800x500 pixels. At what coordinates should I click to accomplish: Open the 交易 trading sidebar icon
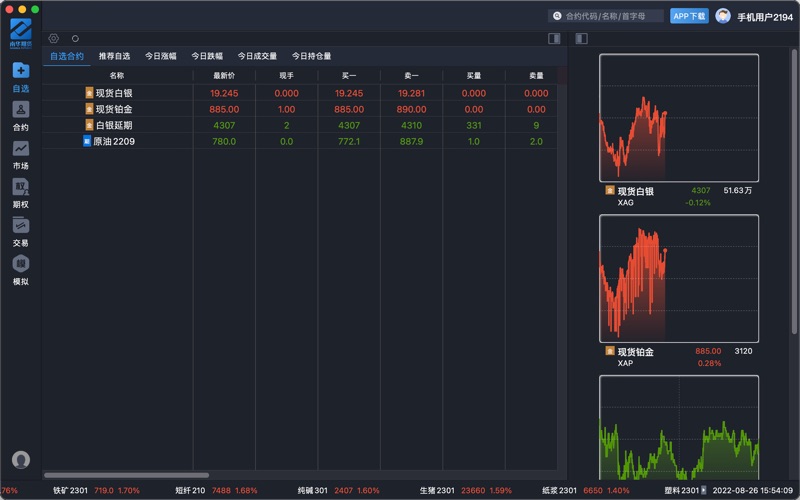click(x=20, y=231)
